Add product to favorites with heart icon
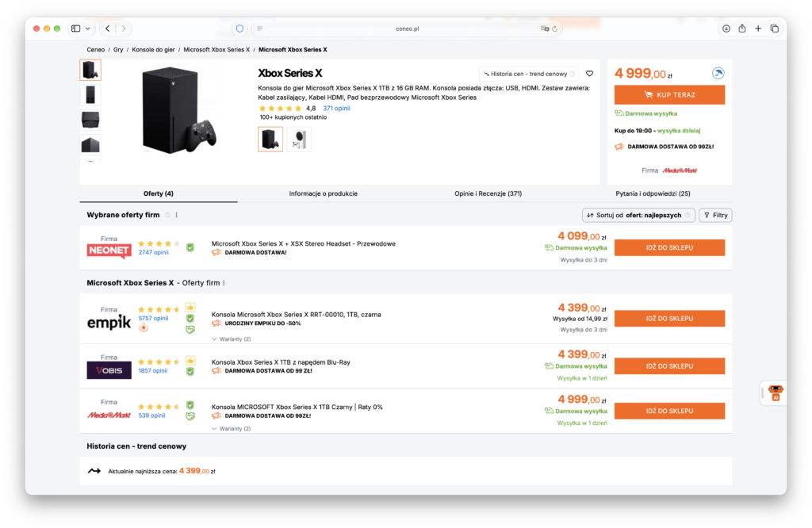 tap(589, 74)
